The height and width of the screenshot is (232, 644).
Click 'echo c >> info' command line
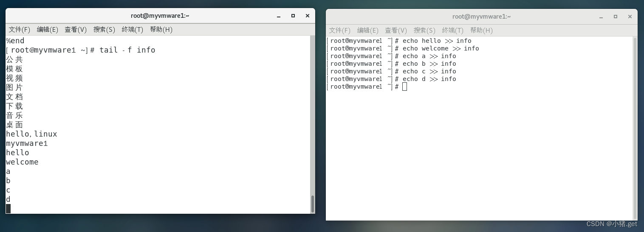(x=429, y=71)
